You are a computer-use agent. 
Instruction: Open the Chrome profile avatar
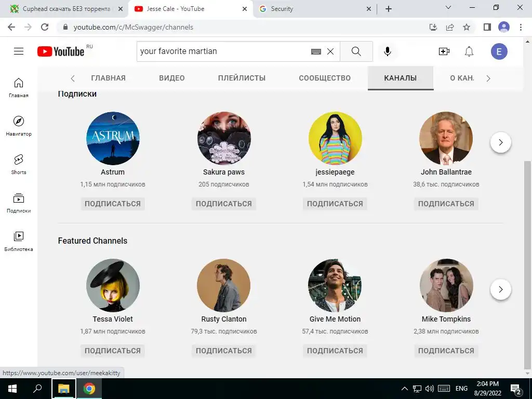[x=504, y=27]
